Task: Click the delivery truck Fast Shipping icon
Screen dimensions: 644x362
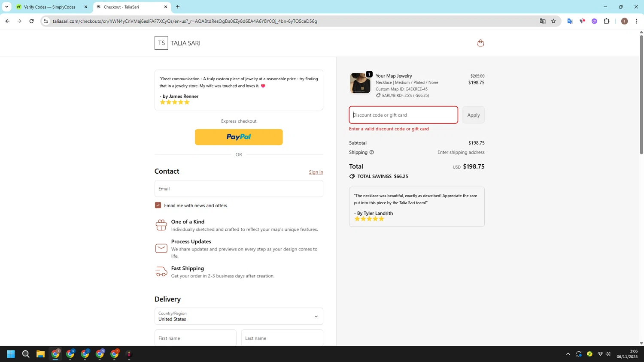Action: tap(161, 271)
